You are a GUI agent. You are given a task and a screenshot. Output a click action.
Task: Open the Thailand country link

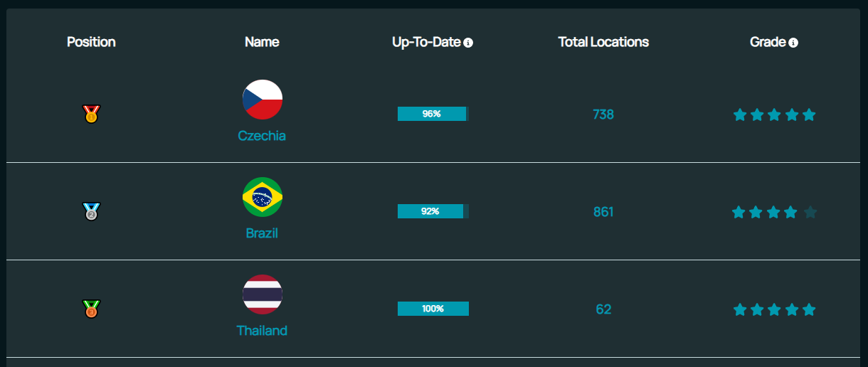(x=262, y=331)
